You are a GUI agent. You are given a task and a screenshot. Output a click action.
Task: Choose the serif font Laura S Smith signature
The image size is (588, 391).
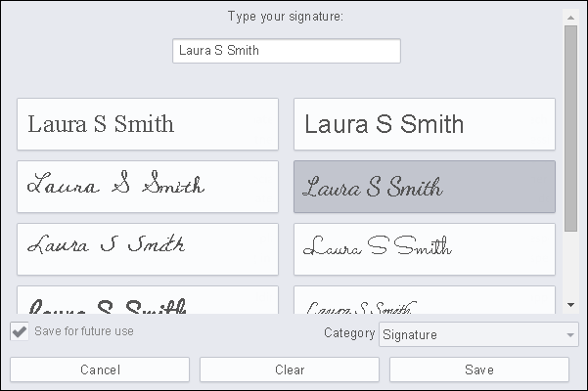pyautogui.click(x=147, y=124)
